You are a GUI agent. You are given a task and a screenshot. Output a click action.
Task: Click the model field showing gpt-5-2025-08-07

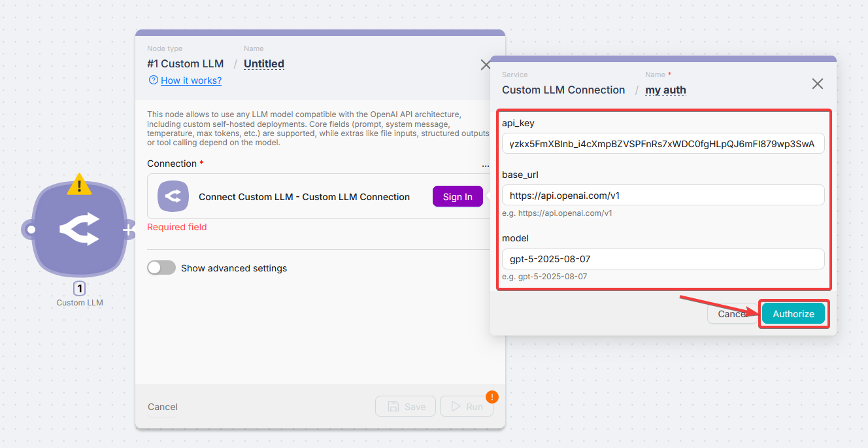tap(663, 258)
